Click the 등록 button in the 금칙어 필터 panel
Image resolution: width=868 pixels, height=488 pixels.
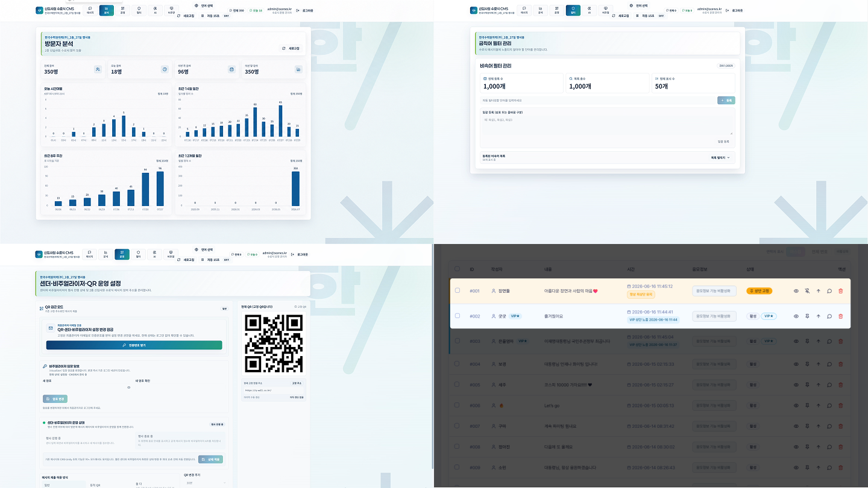726,100
